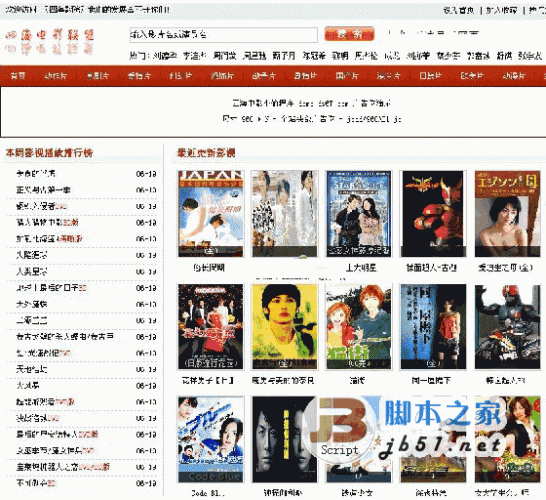Open the 爱情片 category in the red navigation bar
Screen dimensions: 546x500
[139, 76]
